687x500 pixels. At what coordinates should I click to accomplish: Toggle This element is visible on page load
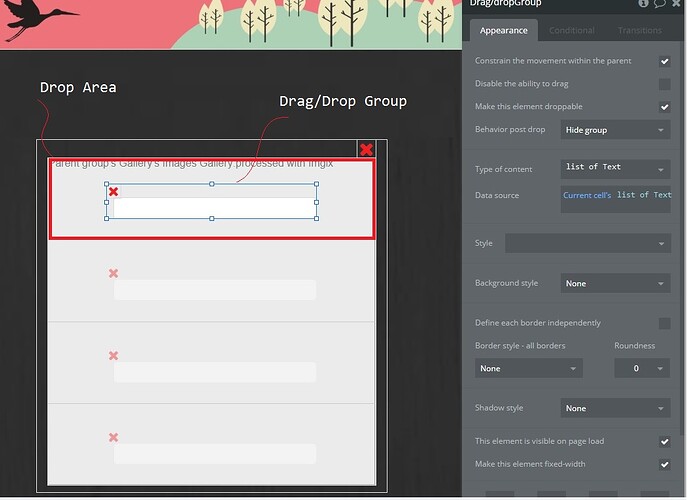[x=665, y=441]
